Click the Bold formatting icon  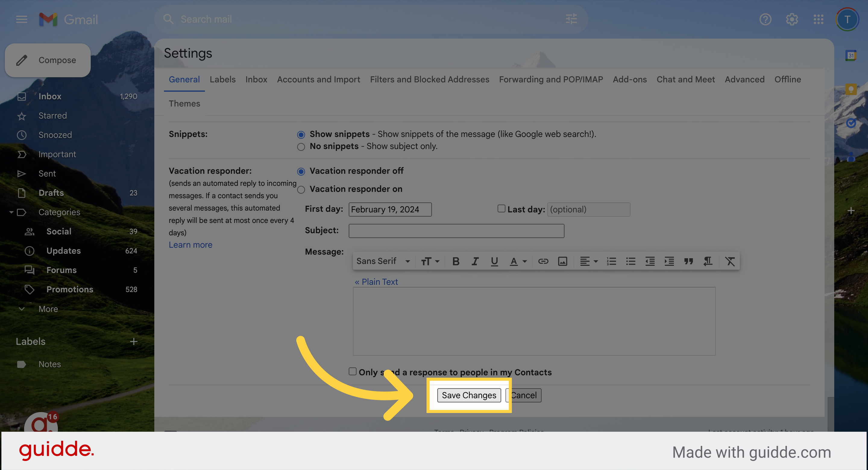456,261
